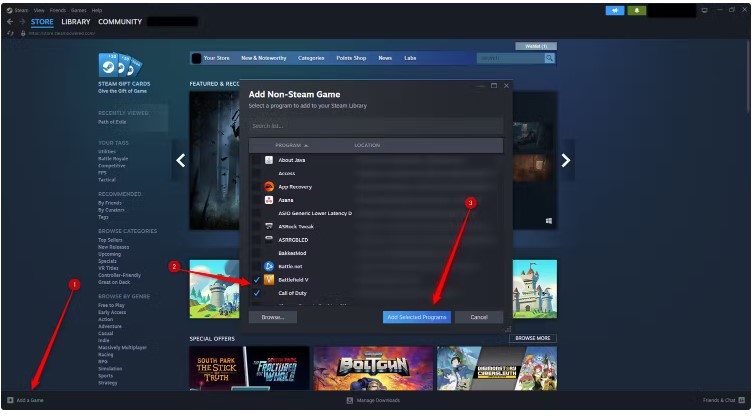Click the Battle.net icon
This screenshot has height=416, width=755.
(x=269, y=266)
